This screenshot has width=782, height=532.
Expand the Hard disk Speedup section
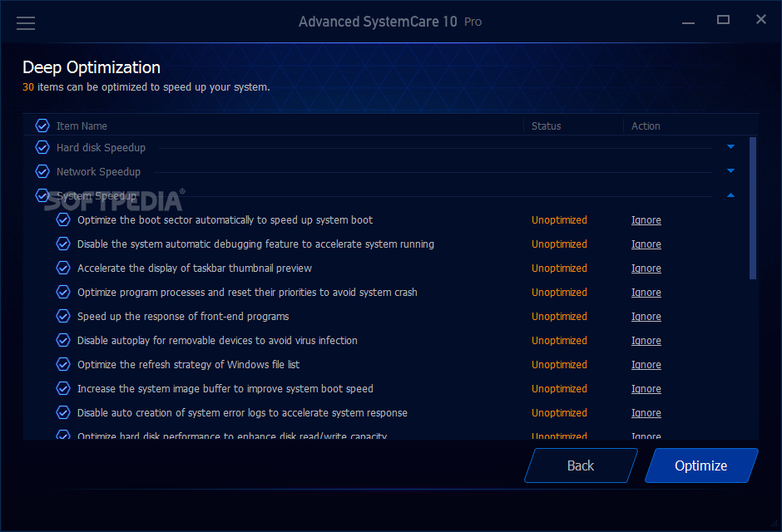click(730, 147)
